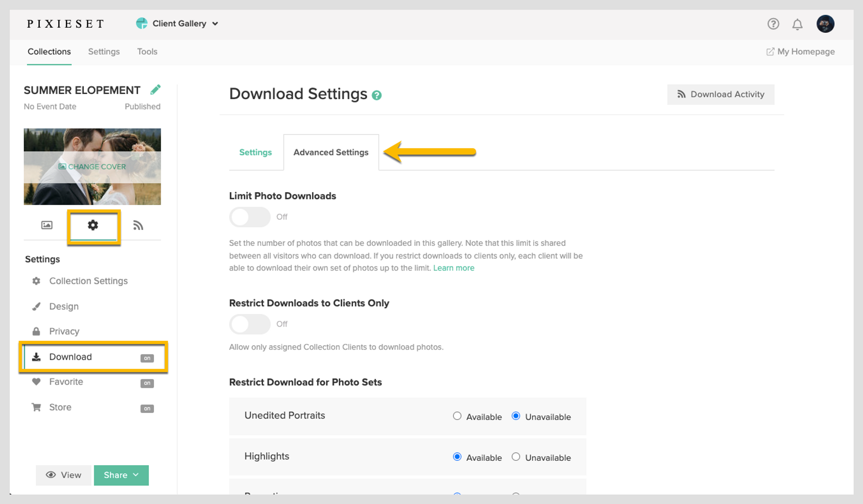Open the help question mark icon
The height and width of the screenshot is (504, 863).
point(773,24)
